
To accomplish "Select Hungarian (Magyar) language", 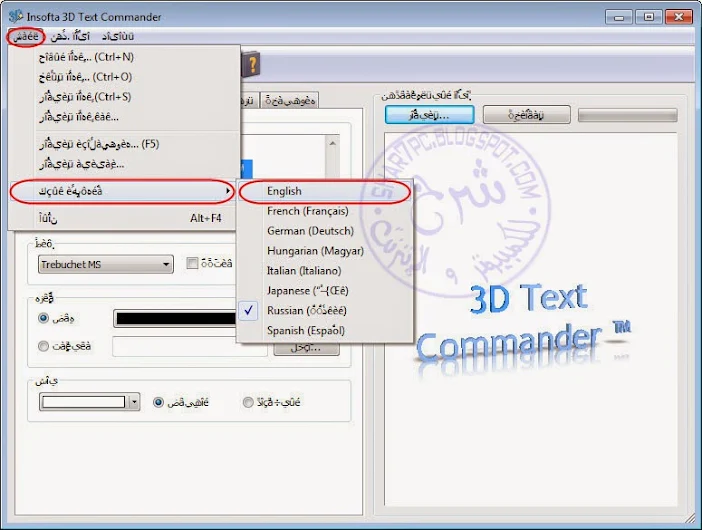I will (x=325, y=251).
